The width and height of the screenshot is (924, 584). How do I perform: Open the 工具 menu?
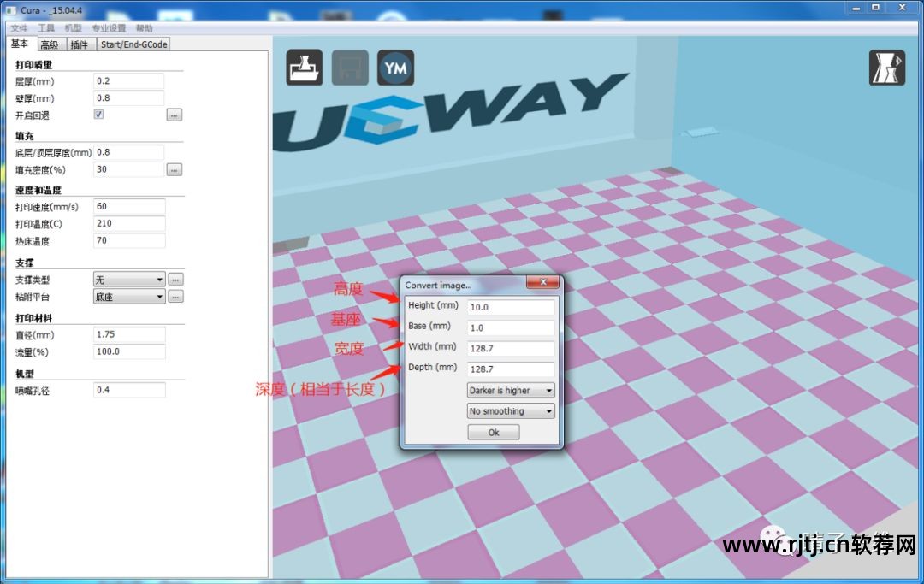pyautogui.click(x=46, y=28)
